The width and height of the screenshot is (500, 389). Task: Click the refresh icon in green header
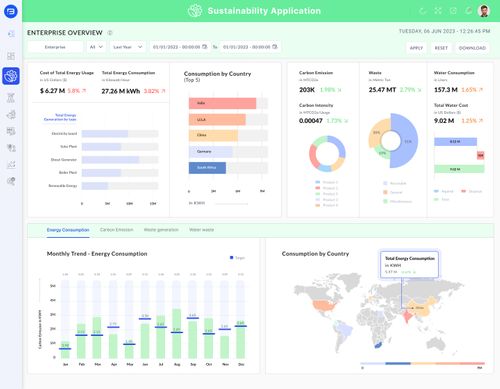(423, 11)
